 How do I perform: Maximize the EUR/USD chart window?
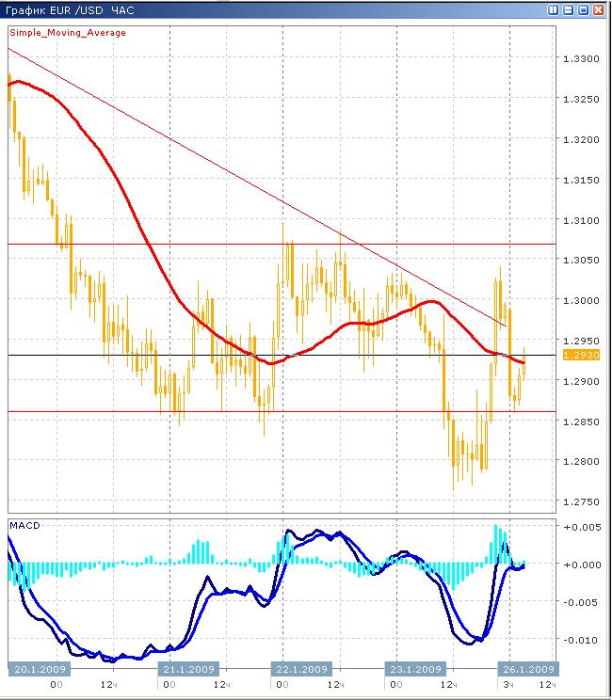point(584,10)
